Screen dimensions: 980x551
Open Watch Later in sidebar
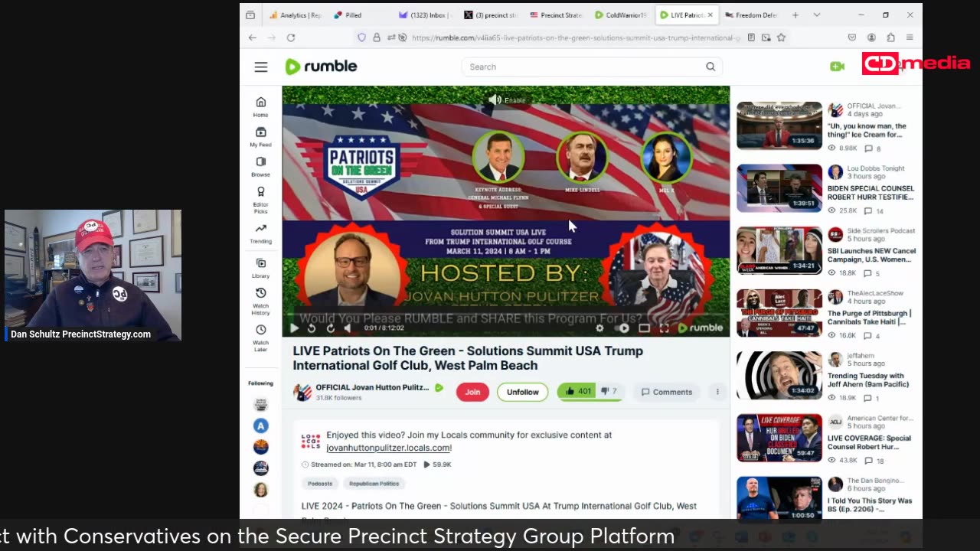tap(261, 338)
